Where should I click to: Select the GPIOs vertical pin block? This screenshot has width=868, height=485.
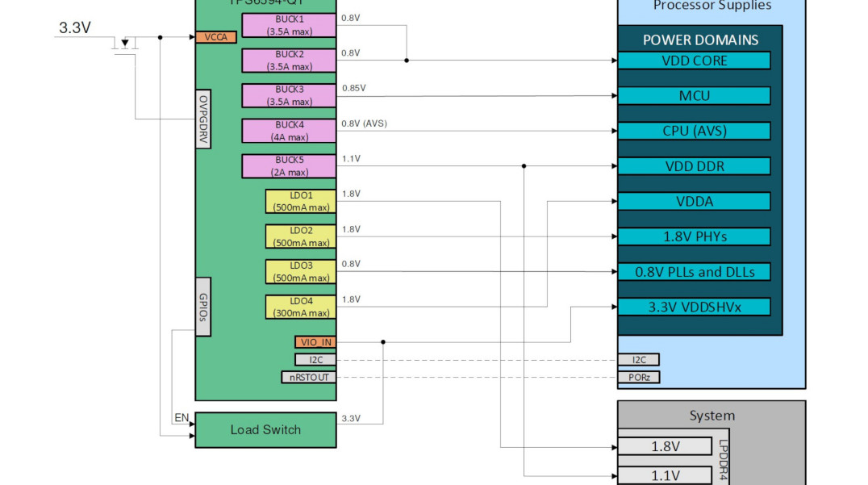pyautogui.click(x=203, y=307)
